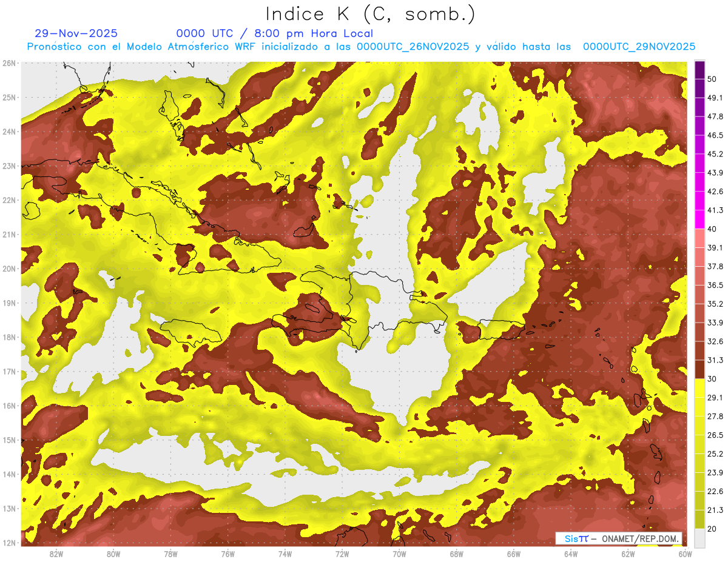Viewport: 728px width, 562px height.
Task: Click the colorbar value "49.1"
Action: click(715, 98)
